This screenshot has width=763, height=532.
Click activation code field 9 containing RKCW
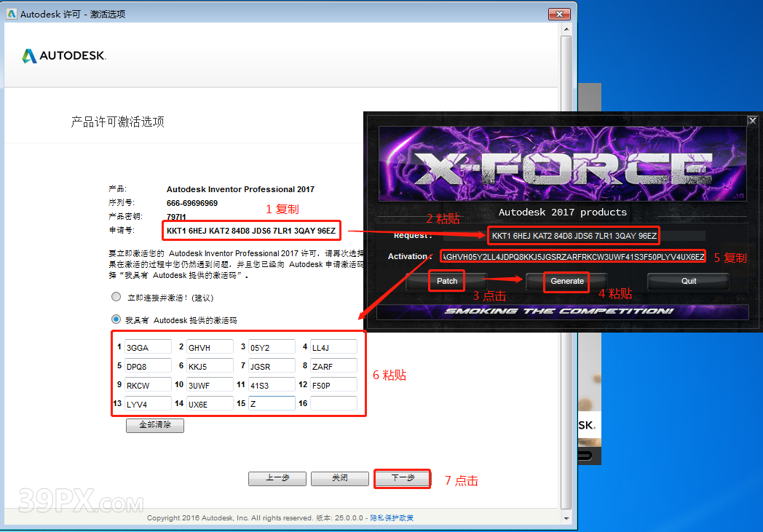pos(148,385)
